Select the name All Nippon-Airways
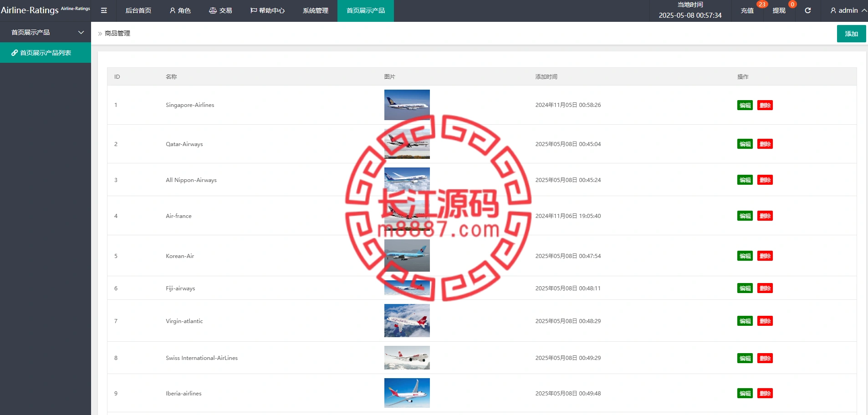 (x=191, y=180)
